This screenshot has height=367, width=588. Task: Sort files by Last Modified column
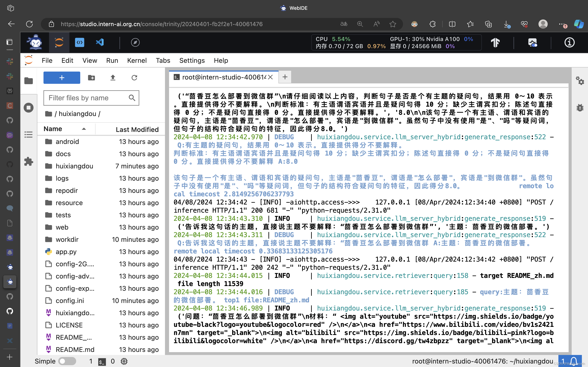point(137,129)
